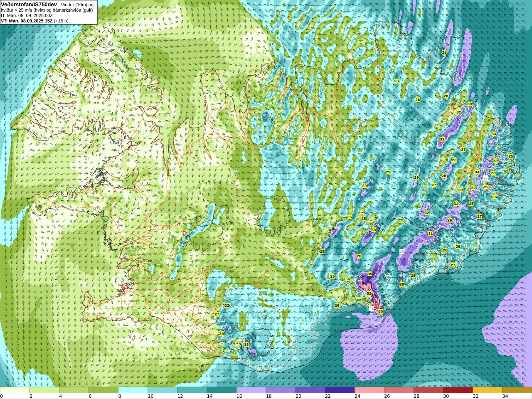Screen dimensions: 532x399
Task: Click the dark gold above-34 m/s legend swatch
Action: click(517, 390)
